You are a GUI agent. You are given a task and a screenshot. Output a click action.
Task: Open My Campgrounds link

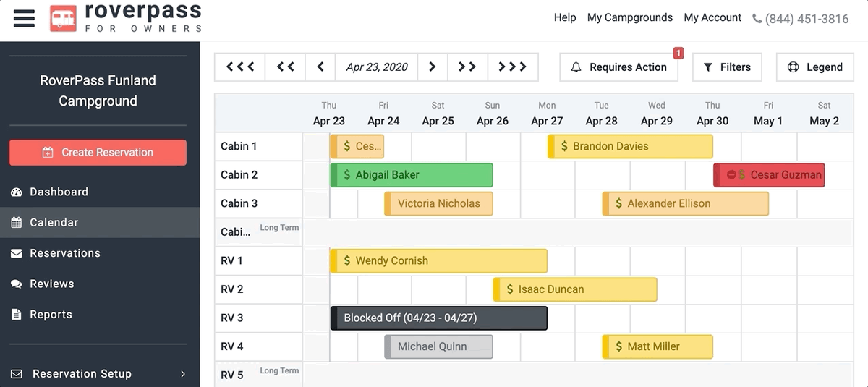pos(630,17)
